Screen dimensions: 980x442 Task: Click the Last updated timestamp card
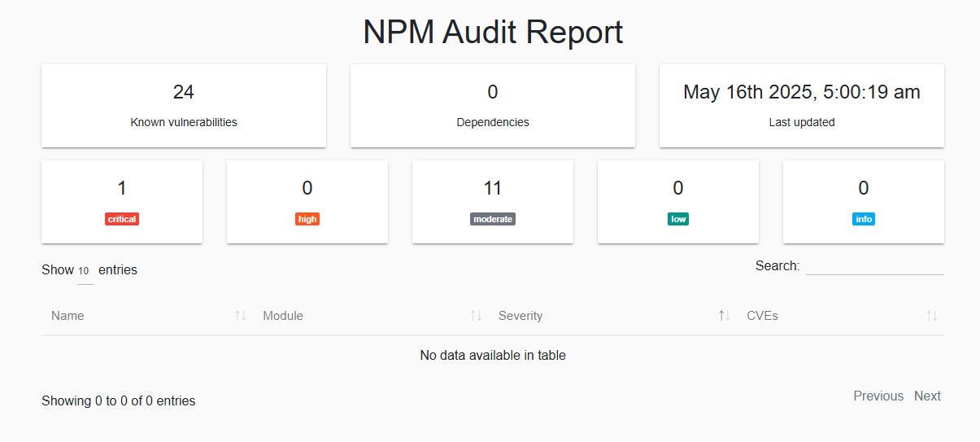point(802,106)
